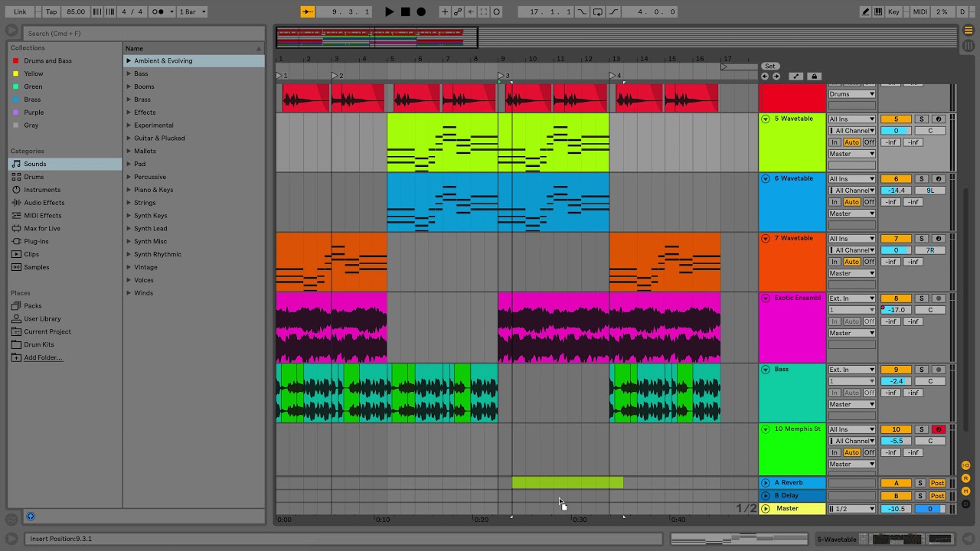Open Exotic Ensemble Ext. In dropdown
980x551 pixels.
[851, 298]
